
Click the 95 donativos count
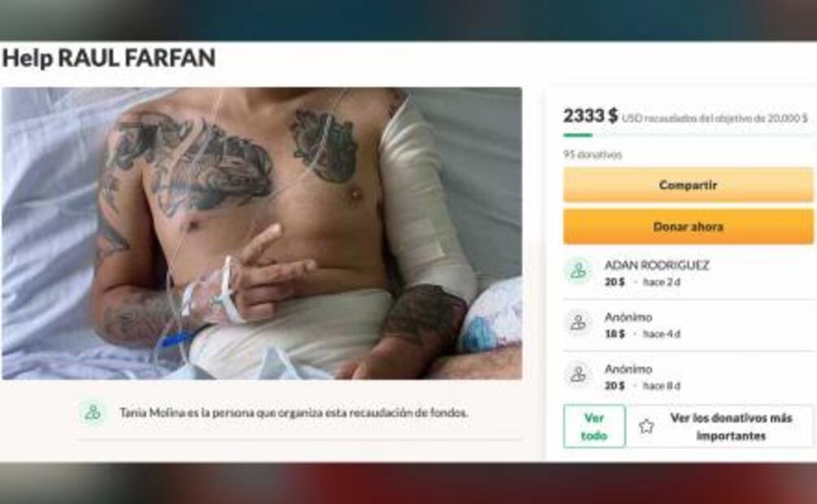pos(593,154)
